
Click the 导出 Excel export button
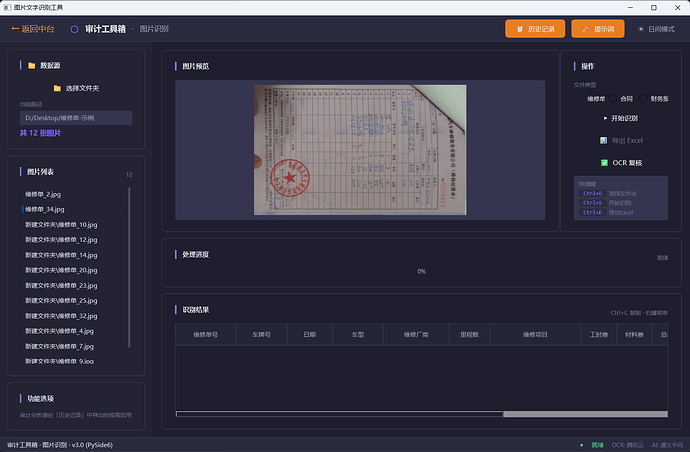620,140
